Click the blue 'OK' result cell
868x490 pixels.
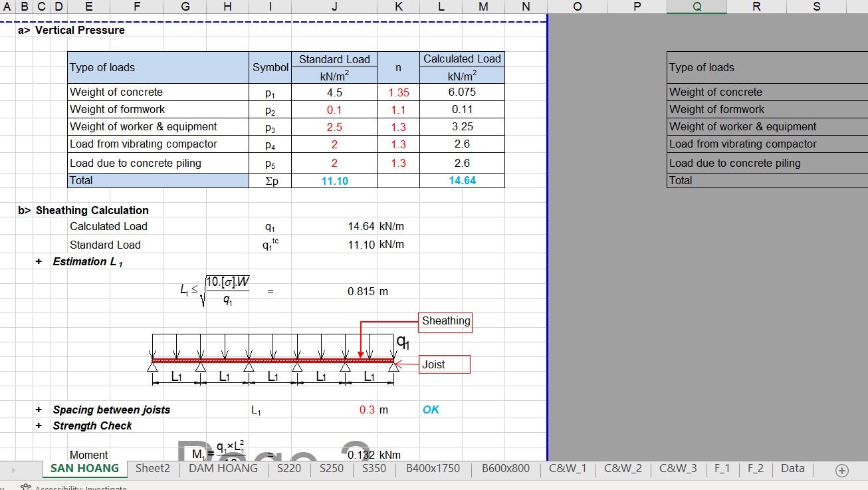pos(431,410)
